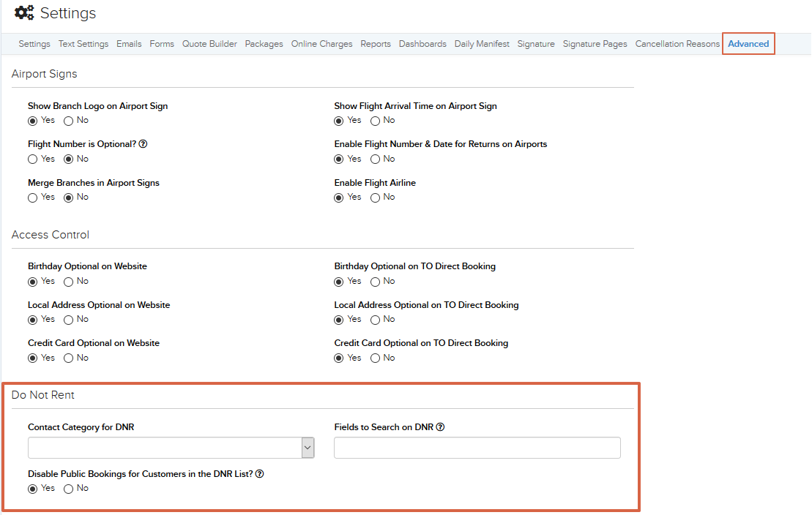Enable Merge Branches in Airport Signs
This screenshot has width=812, height=515.
click(x=31, y=197)
